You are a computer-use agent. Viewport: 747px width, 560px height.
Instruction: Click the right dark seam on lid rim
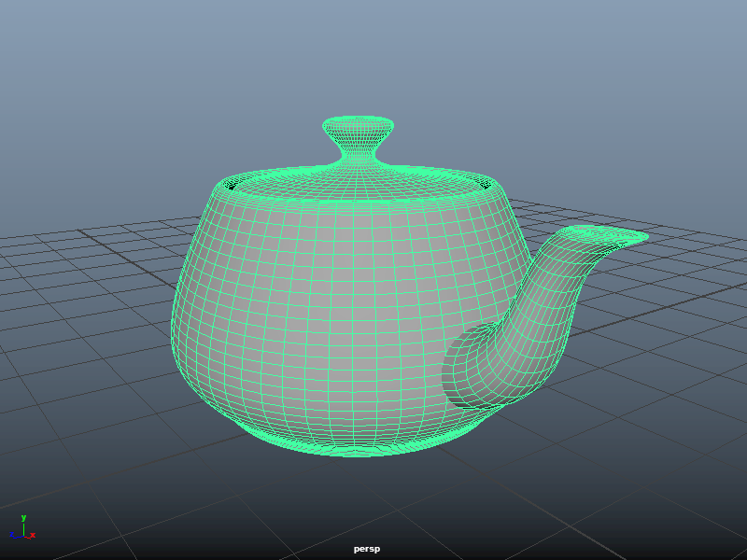(x=486, y=185)
